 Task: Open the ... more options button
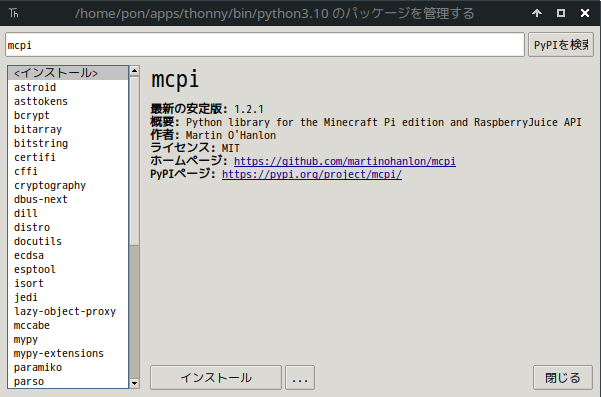[x=300, y=378]
